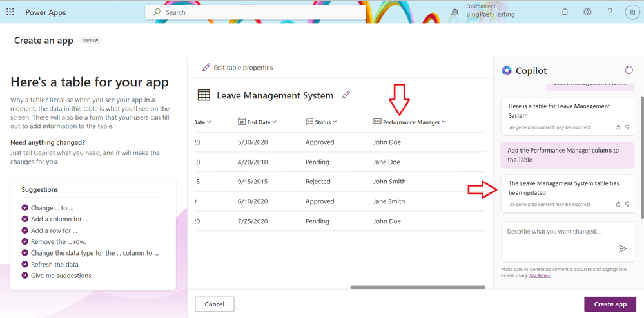Click the PREVIEW badge
Screen dimensions: 644x318
(x=90, y=41)
